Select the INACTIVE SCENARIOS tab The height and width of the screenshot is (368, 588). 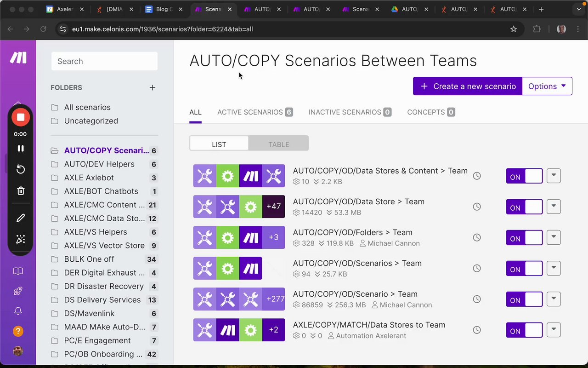point(350,112)
